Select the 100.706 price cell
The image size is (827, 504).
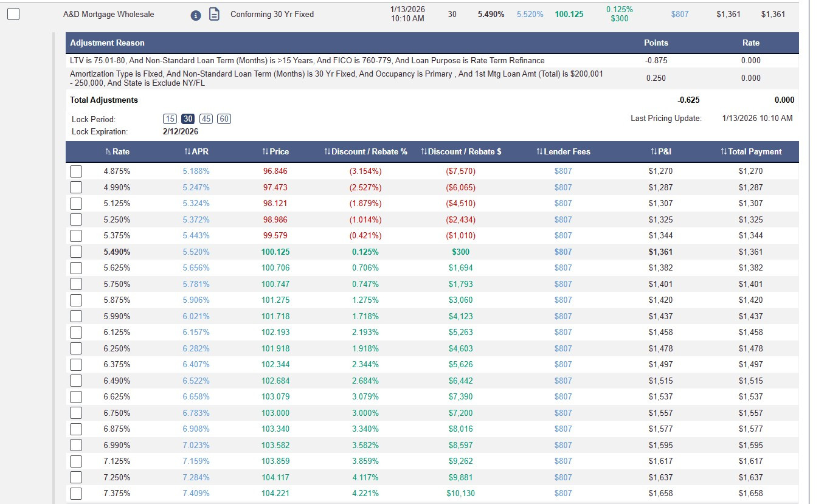(x=275, y=268)
